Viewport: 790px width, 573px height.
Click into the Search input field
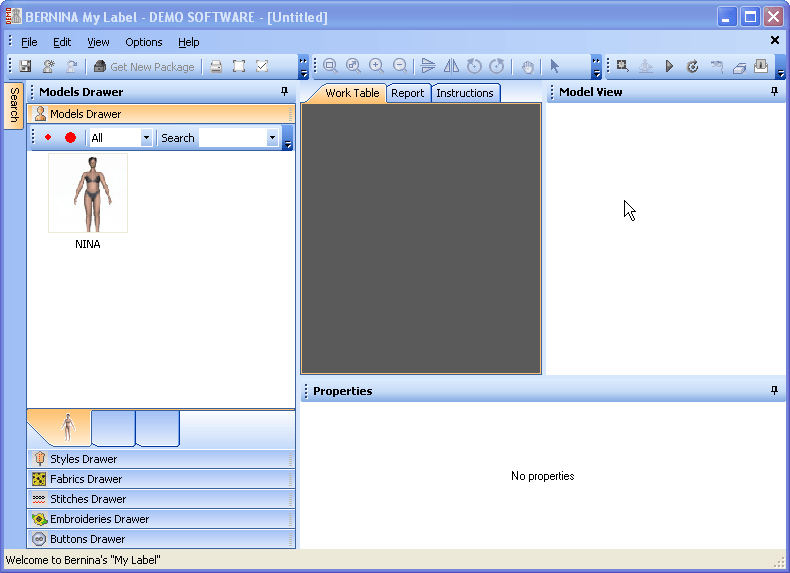[x=233, y=138]
